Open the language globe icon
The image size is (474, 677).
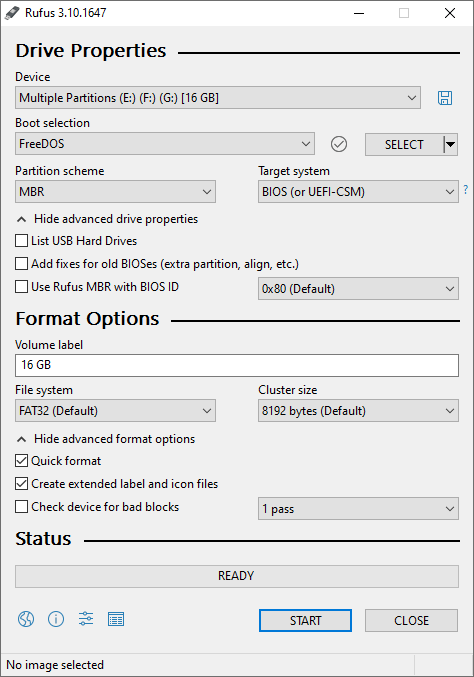click(26, 619)
